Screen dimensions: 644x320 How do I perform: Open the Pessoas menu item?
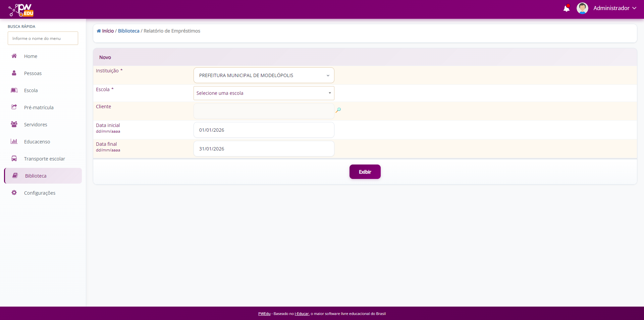[x=33, y=73]
